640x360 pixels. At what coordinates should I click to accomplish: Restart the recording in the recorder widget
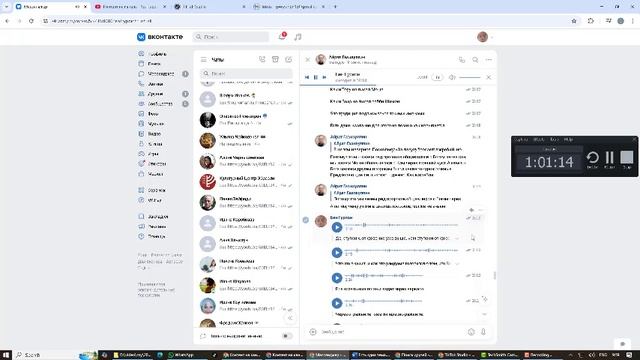592,158
